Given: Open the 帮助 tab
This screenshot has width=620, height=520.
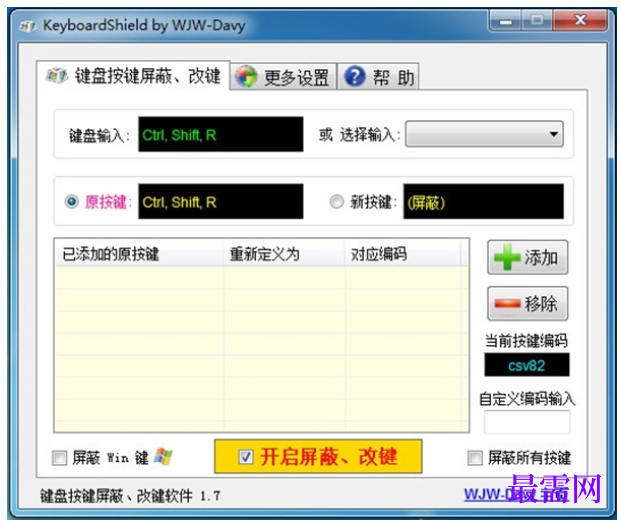Looking at the screenshot, I should pos(378,77).
